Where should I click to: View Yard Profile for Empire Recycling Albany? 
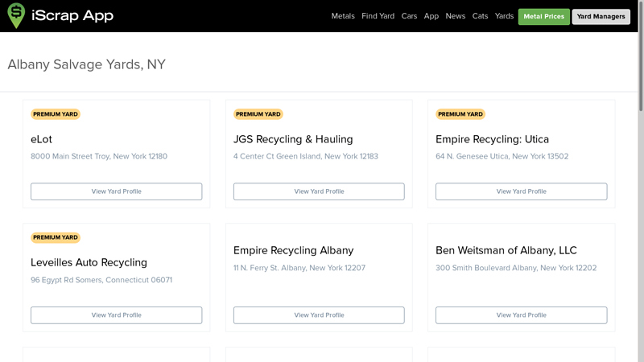(319, 315)
